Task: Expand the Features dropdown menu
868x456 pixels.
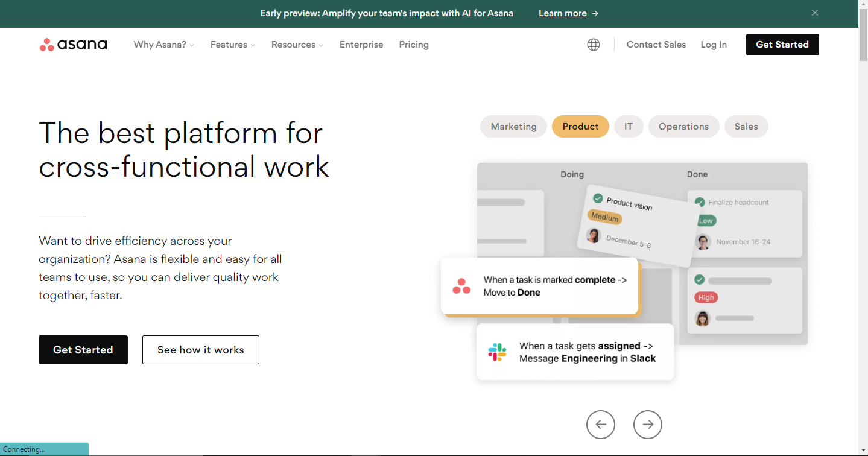Action: tap(233, 45)
